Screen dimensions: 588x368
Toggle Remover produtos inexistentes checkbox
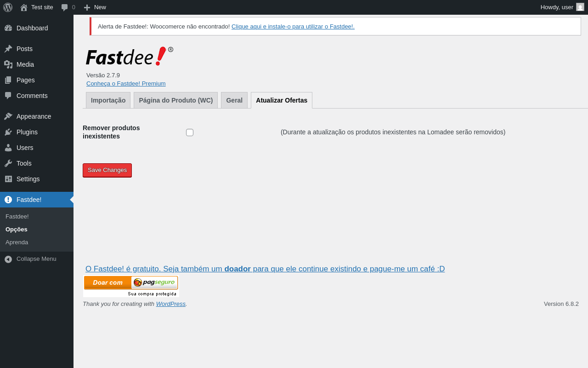pos(190,132)
